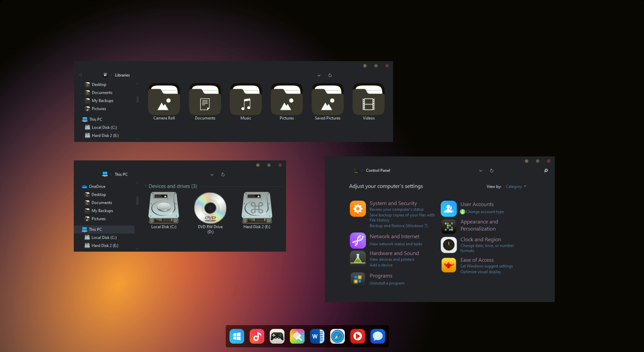Select Hard Disk 2 (E:) in the sidebar
Screen dimensions: 644x352
[x=105, y=245]
